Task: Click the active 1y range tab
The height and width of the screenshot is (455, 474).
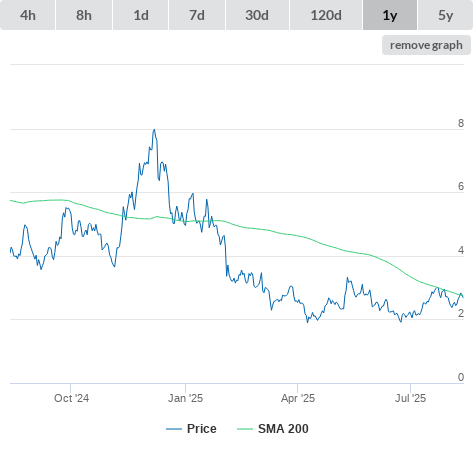Action: click(x=390, y=15)
